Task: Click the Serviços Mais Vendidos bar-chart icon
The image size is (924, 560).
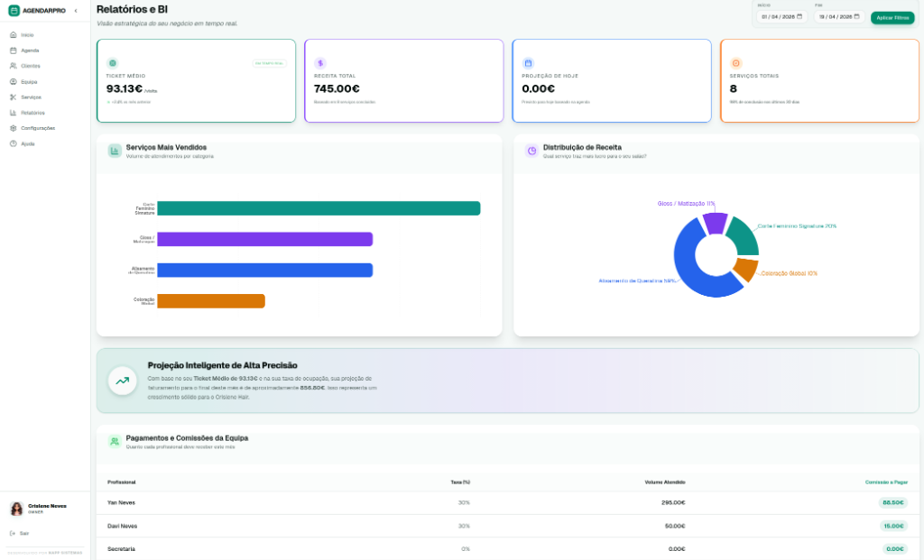Action: tap(115, 151)
